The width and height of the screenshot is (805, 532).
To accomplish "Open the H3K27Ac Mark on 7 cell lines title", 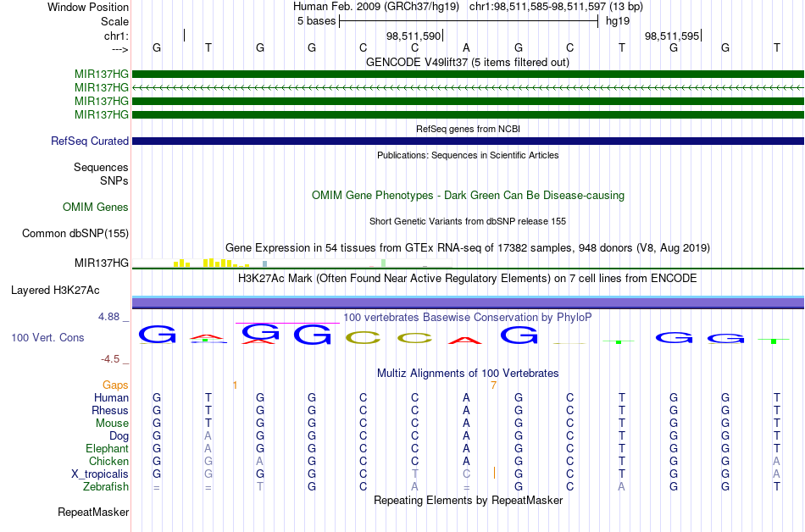I will [468, 279].
